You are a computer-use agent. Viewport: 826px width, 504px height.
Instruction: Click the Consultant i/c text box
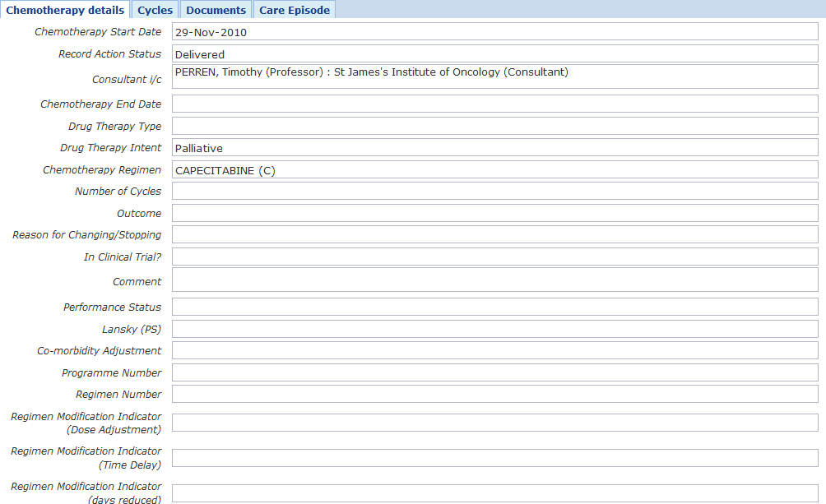[x=494, y=77]
